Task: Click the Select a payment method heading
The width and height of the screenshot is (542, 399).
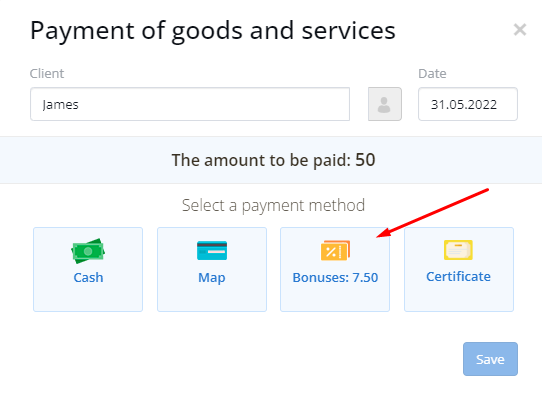Action: click(273, 205)
